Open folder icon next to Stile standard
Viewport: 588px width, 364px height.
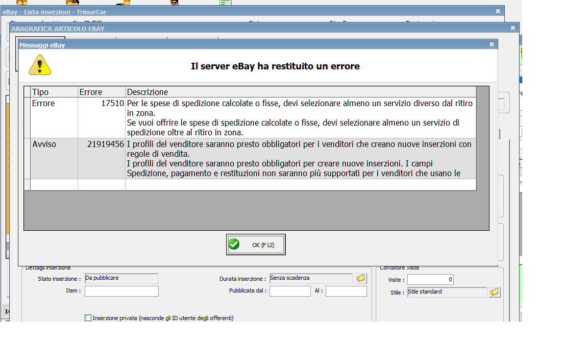pos(495,292)
